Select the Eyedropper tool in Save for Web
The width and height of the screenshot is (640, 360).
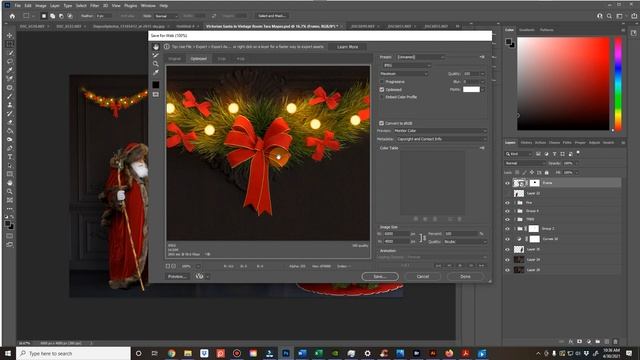point(156,73)
